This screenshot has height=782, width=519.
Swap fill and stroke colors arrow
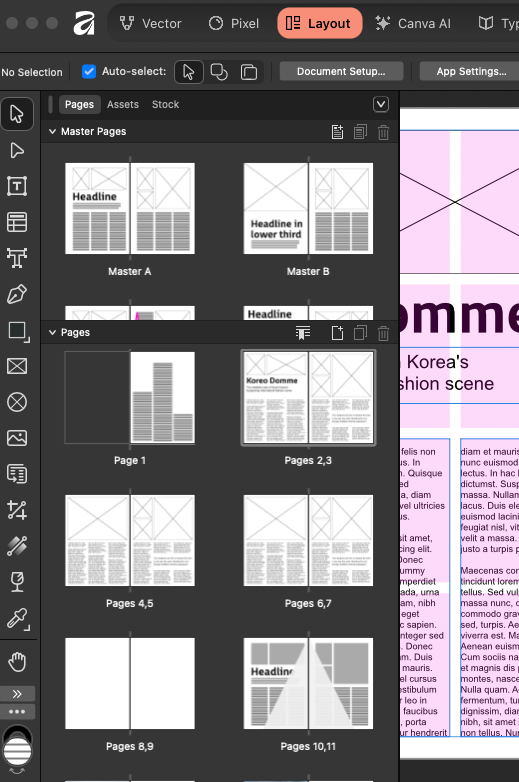(x=17, y=773)
